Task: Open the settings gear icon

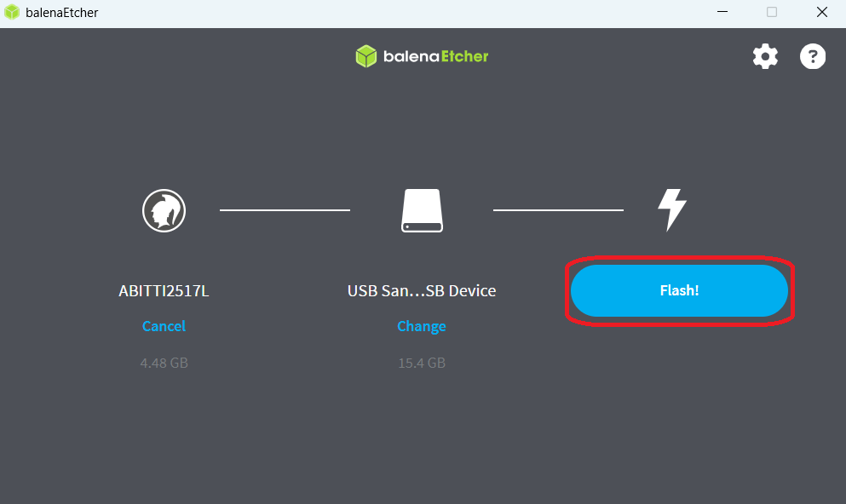Action: coord(765,57)
